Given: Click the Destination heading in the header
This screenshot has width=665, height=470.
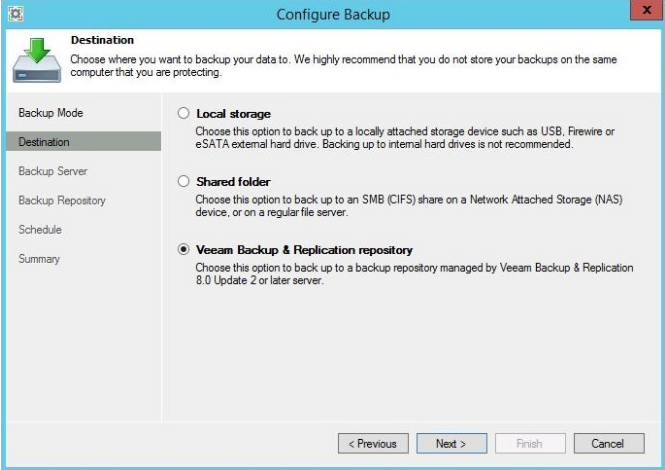Looking at the screenshot, I should click(x=102, y=40).
